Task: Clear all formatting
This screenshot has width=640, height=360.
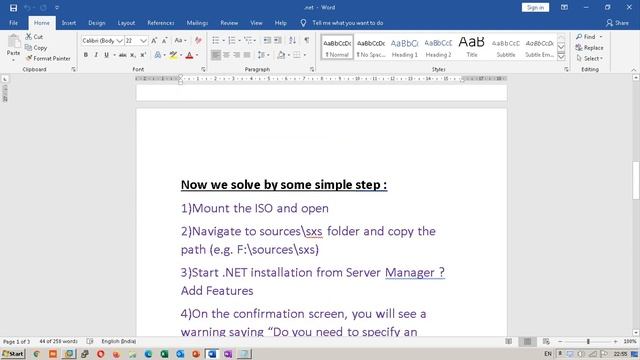Action: click(198, 40)
